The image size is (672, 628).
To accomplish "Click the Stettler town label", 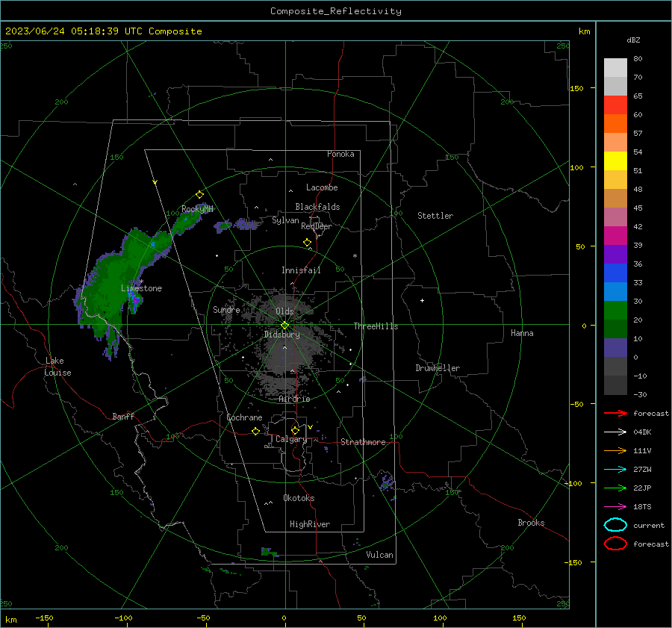I will coord(435,216).
